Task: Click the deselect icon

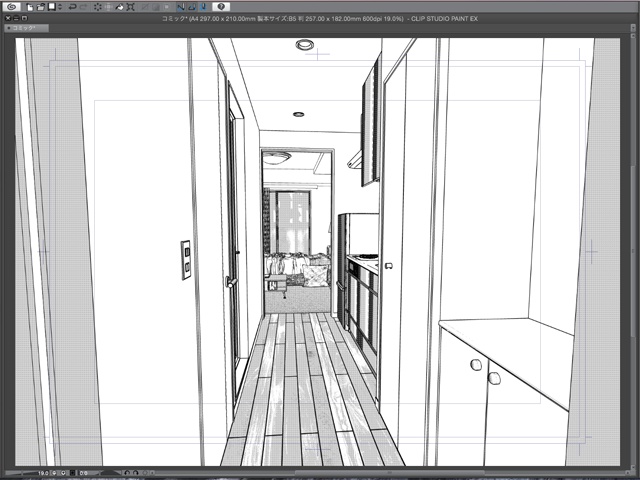Action: [145, 7]
